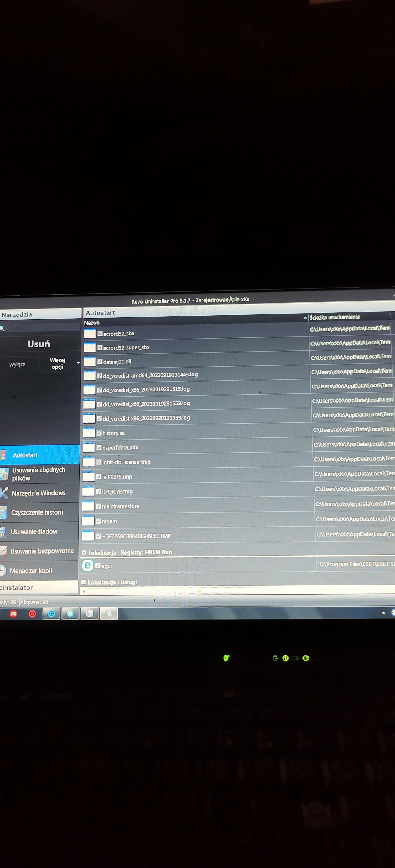Screen dimensions: 395x868
Task: Click the red R! taskbar icon
Action: [13, 614]
